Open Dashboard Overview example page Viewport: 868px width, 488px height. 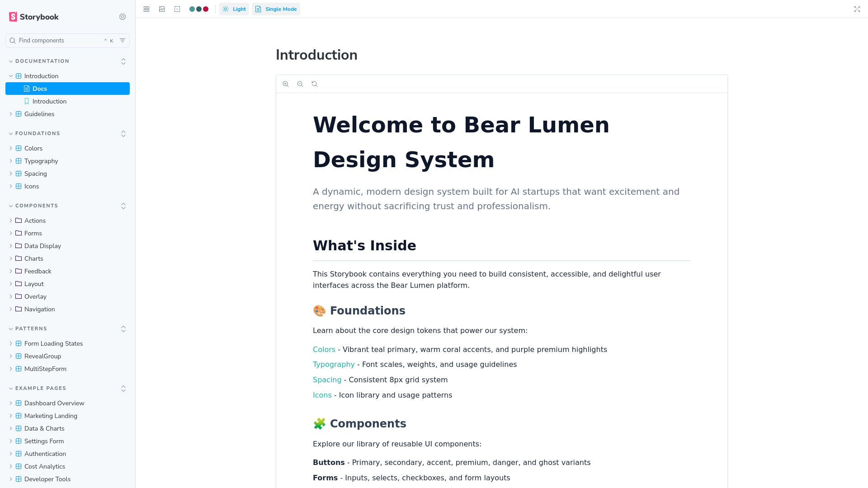pos(67,403)
